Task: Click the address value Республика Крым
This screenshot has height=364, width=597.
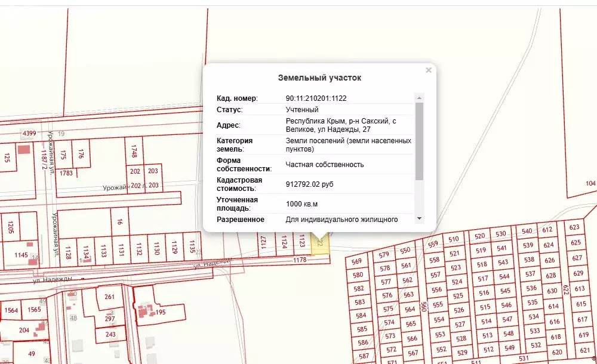Action: (x=341, y=125)
